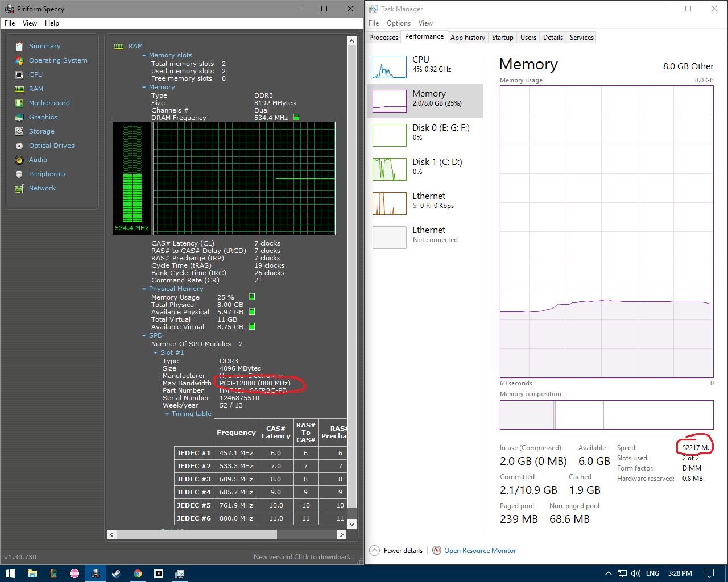Show hidden icons in system tray

tap(608, 573)
